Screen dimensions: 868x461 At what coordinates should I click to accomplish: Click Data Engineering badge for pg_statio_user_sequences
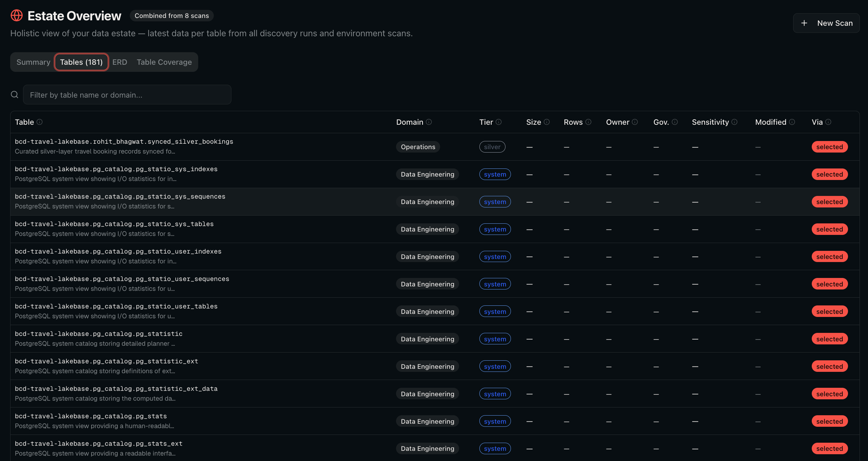(x=428, y=284)
